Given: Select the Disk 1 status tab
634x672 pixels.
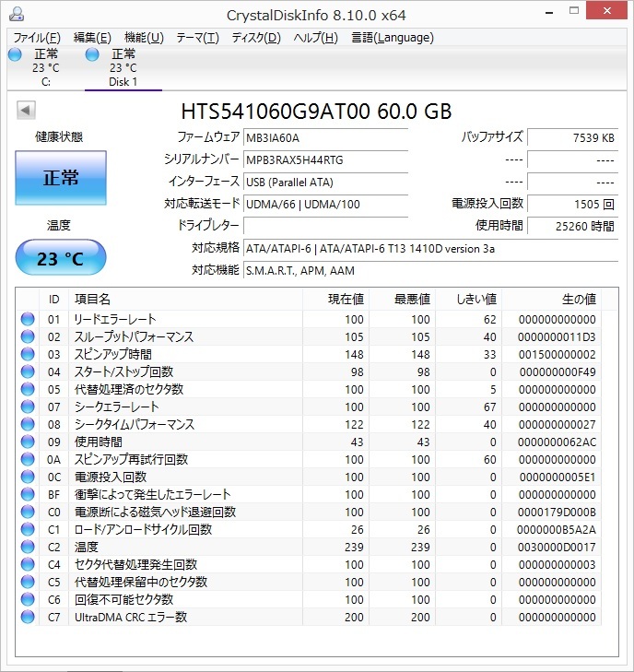Looking at the screenshot, I should coord(123,67).
